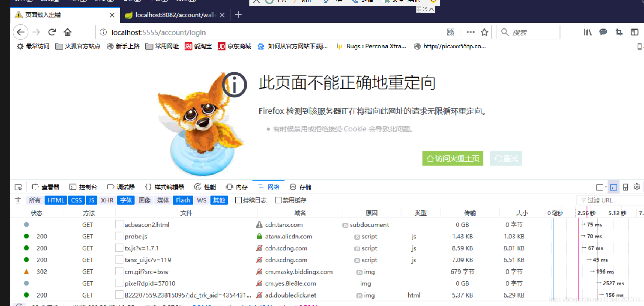The width and height of the screenshot is (644, 306).
Task: Go back to the previous page
Action: pyautogui.click(x=21, y=32)
